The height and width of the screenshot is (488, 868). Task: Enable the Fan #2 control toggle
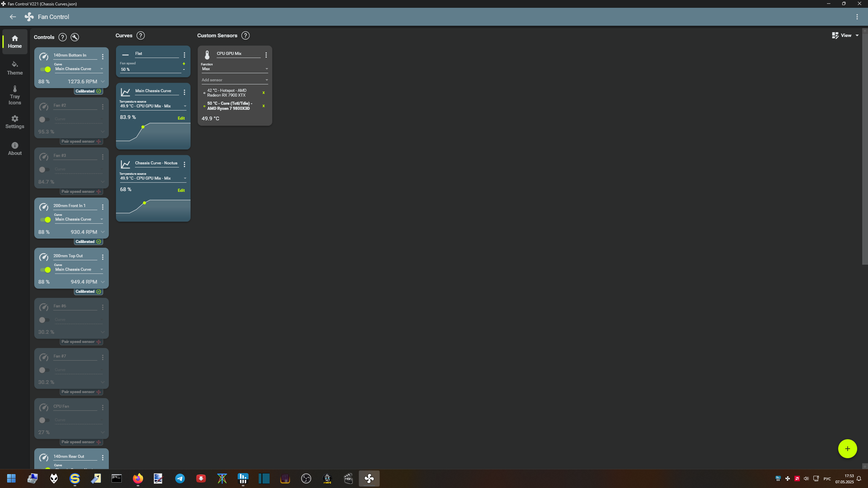(44, 119)
